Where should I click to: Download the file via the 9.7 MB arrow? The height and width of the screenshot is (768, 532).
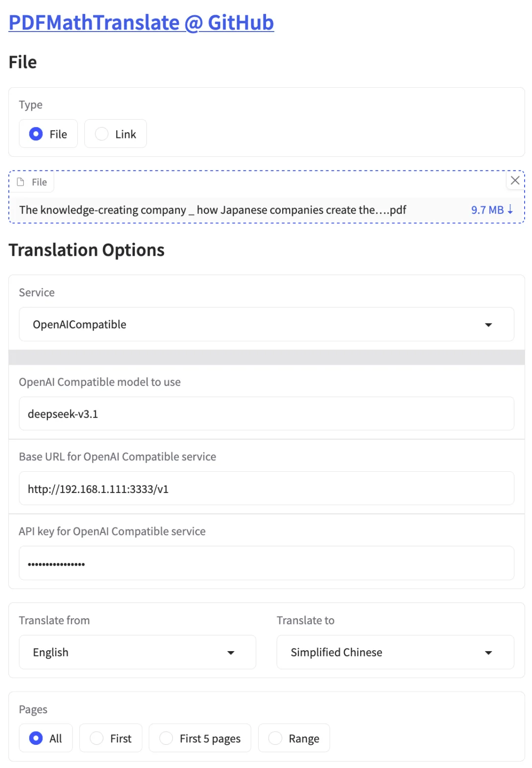[x=492, y=210]
